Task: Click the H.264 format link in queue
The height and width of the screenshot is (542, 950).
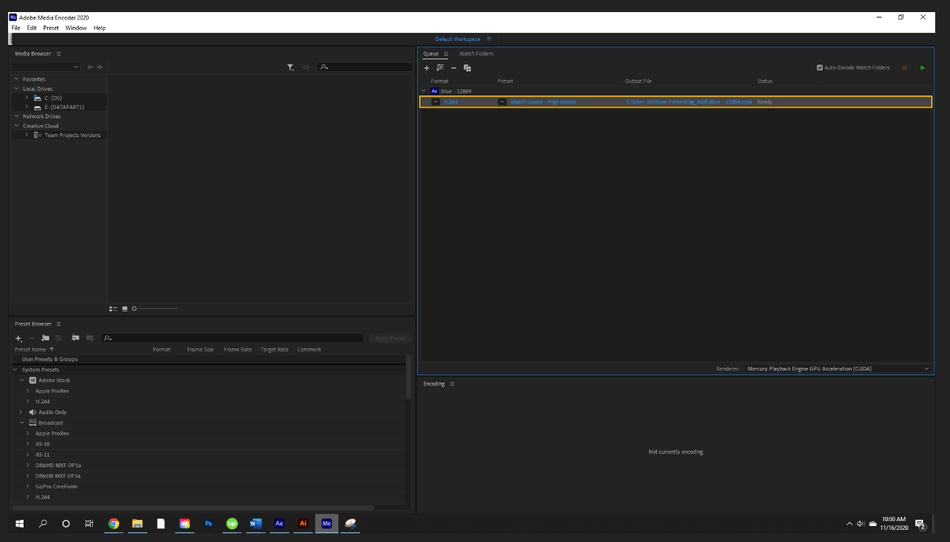Action: coord(451,102)
